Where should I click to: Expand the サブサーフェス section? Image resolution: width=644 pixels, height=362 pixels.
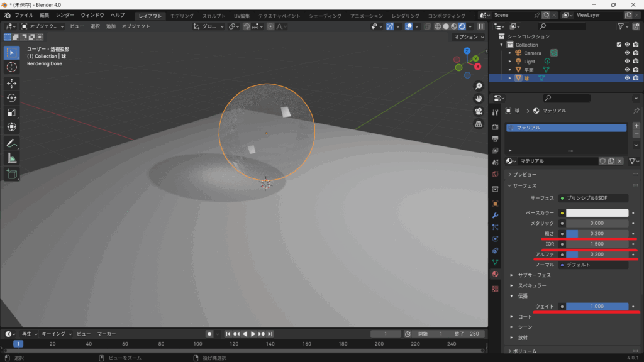coord(534,275)
